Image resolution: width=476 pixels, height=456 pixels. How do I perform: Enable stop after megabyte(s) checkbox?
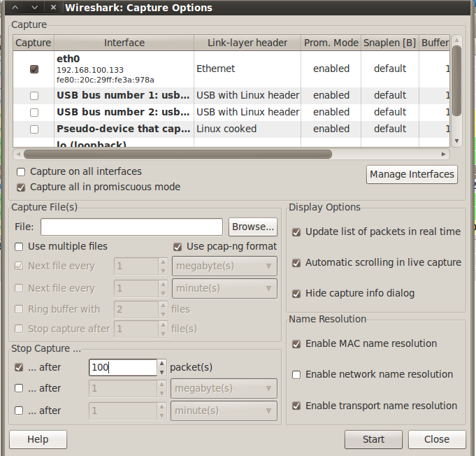tap(19, 388)
